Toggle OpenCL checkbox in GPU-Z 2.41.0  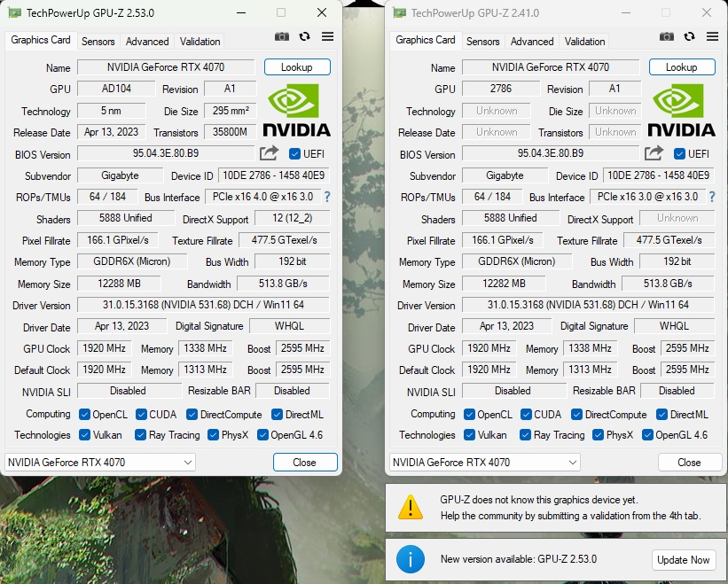pyautogui.click(x=469, y=414)
